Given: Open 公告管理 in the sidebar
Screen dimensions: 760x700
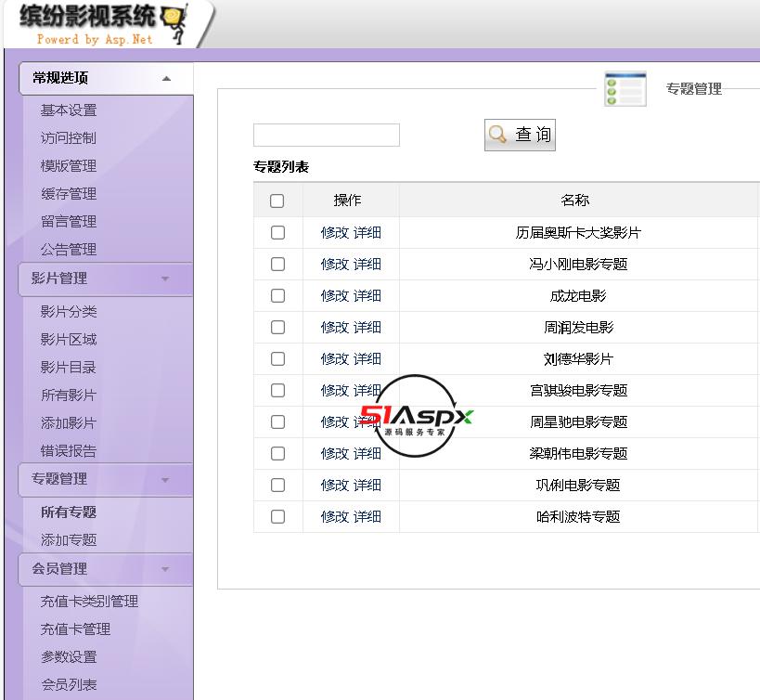Looking at the screenshot, I should click(69, 250).
